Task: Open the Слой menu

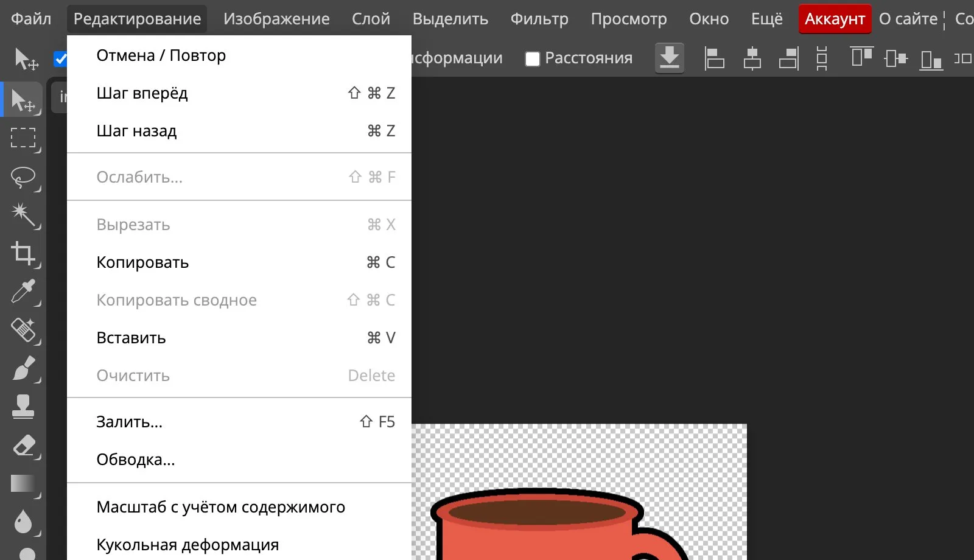Action: click(371, 19)
